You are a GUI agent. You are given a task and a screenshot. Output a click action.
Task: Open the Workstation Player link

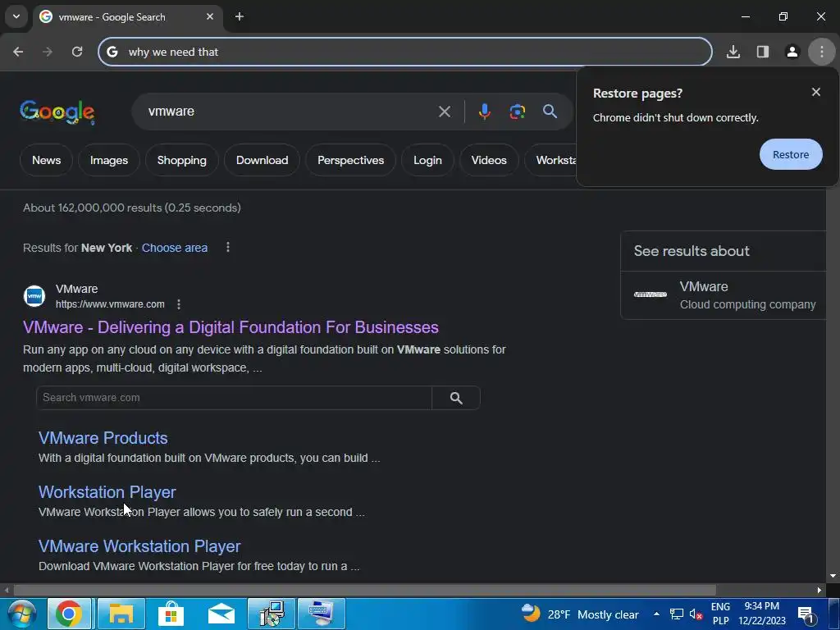(107, 492)
